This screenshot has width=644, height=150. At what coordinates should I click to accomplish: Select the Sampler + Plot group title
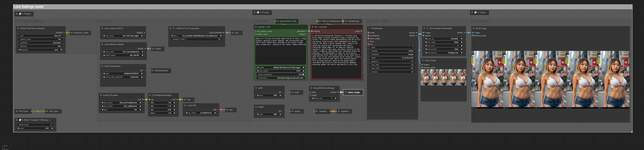click(378, 21)
